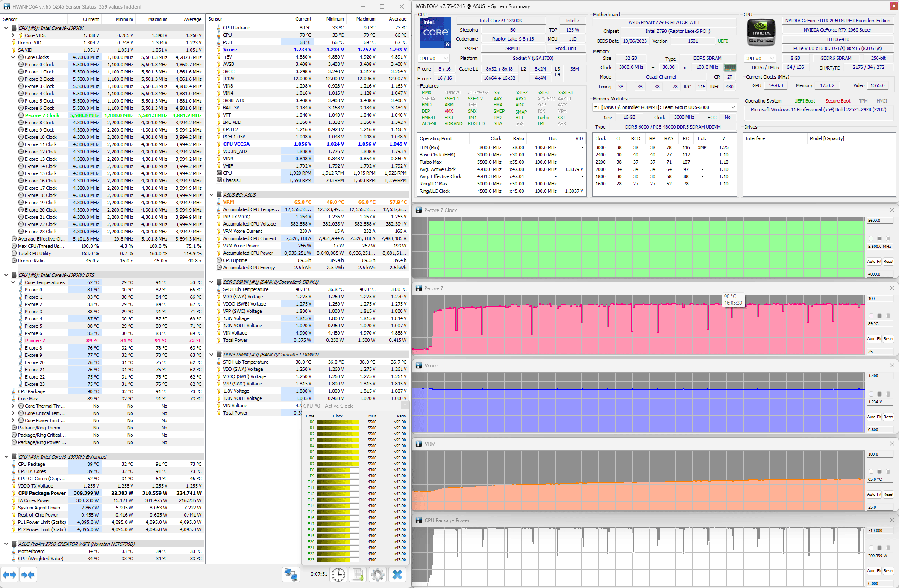Close the VRM graph window

(892, 444)
